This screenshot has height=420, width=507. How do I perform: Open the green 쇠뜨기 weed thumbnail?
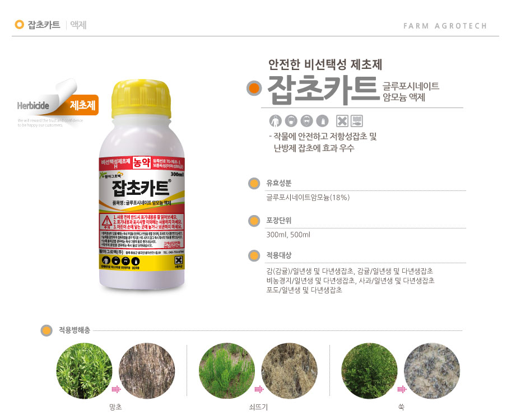[227, 371]
